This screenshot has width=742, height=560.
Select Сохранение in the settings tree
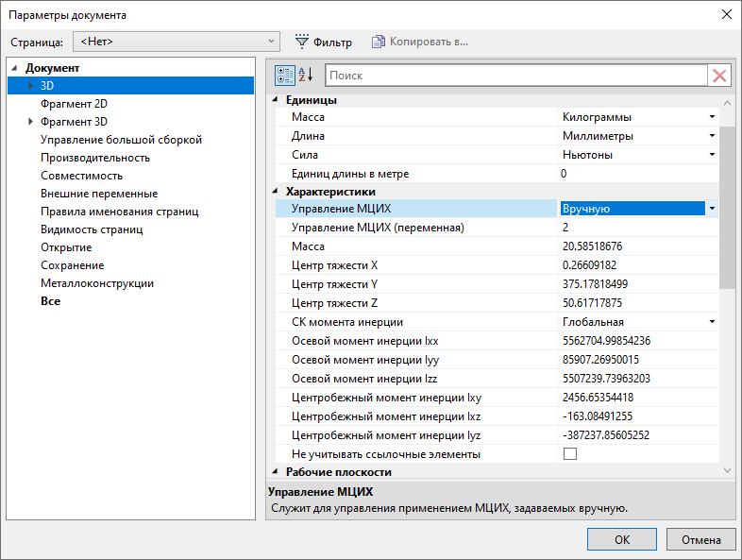72,265
